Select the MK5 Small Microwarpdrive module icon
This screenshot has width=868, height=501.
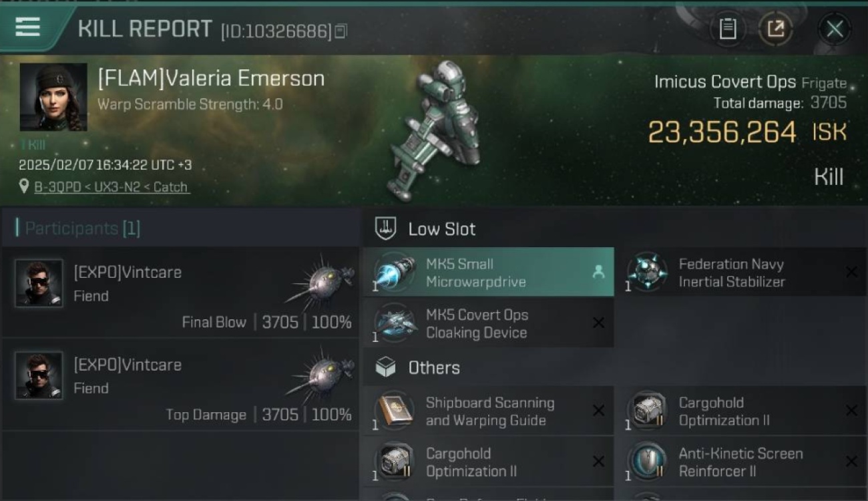pyautogui.click(x=395, y=273)
